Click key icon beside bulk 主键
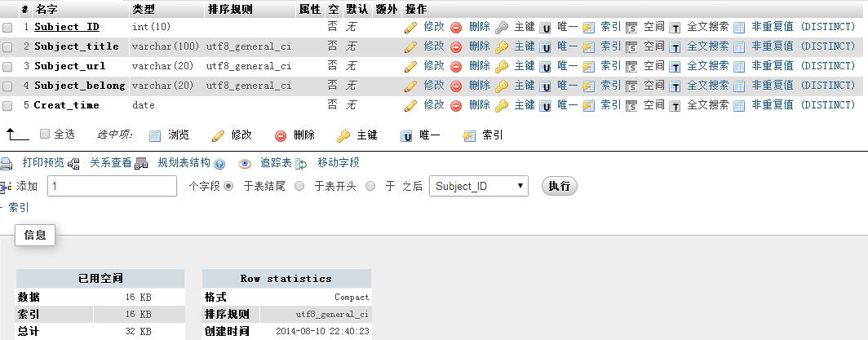This screenshot has height=340, width=868. click(343, 135)
